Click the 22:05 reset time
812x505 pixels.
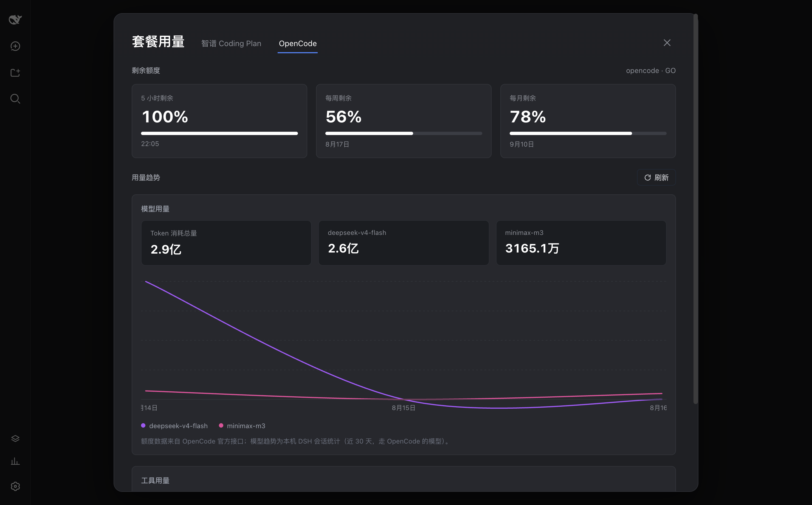pyautogui.click(x=150, y=144)
